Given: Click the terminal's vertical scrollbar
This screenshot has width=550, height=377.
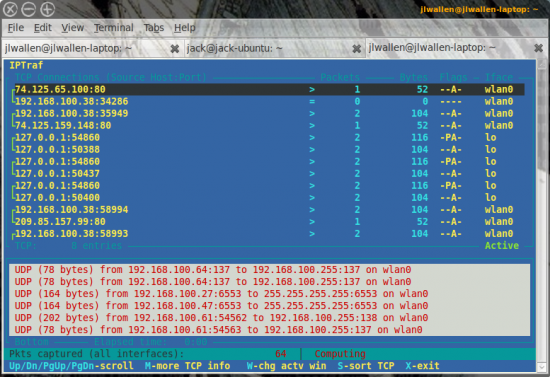Looking at the screenshot, I should [x=542, y=214].
